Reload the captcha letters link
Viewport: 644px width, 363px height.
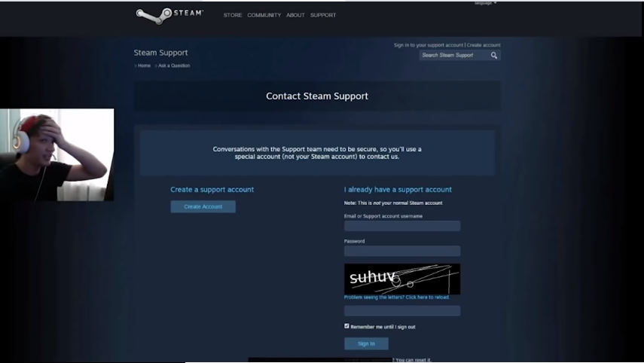397,297
